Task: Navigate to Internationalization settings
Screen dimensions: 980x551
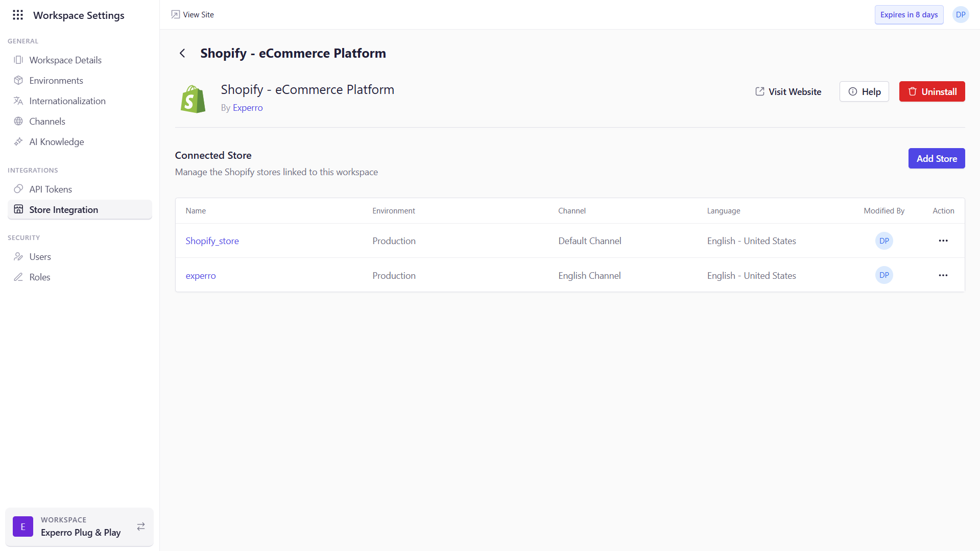Action: click(67, 101)
